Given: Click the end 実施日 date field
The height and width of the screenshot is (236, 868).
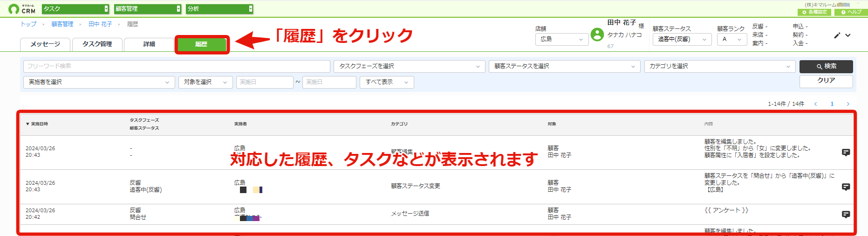Looking at the screenshot, I should tap(329, 82).
